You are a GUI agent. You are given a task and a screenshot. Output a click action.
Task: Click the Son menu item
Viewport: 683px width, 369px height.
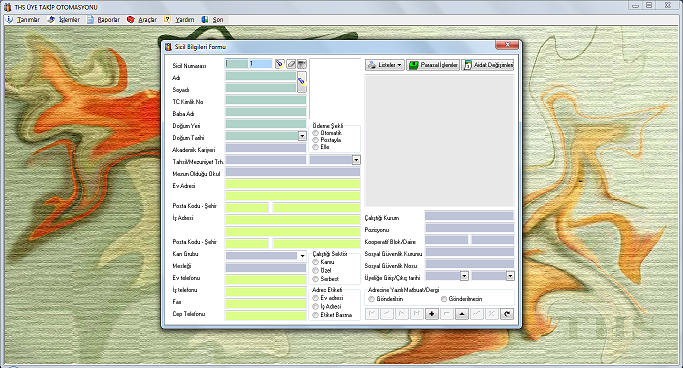pyautogui.click(x=213, y=20)
